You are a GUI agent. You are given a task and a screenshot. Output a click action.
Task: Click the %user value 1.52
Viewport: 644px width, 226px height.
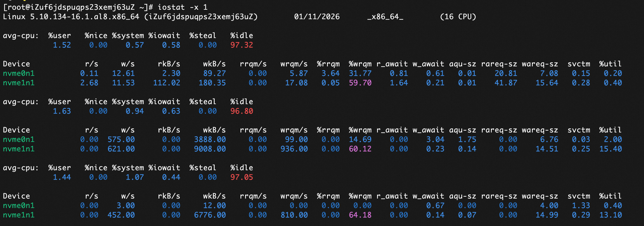click(x=62, y=45)
